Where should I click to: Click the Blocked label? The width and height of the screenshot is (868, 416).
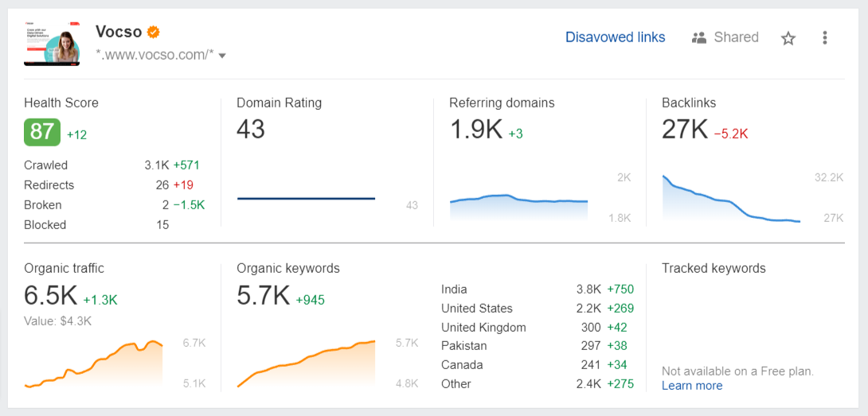click(45, 224)
